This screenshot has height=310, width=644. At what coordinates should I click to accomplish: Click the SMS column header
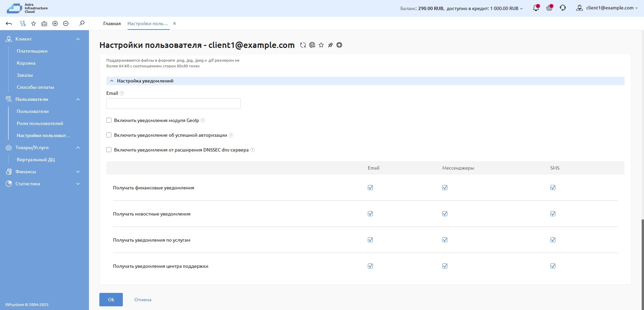pos(555,168)
